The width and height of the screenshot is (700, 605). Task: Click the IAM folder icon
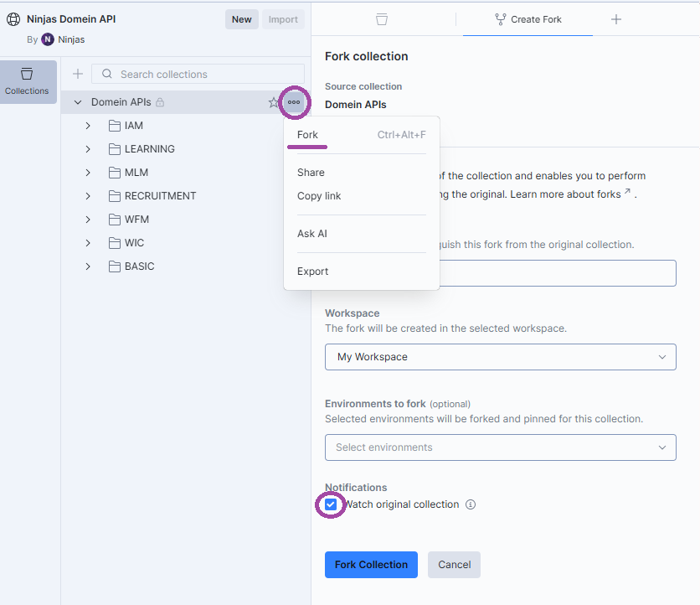click(116, 125)
